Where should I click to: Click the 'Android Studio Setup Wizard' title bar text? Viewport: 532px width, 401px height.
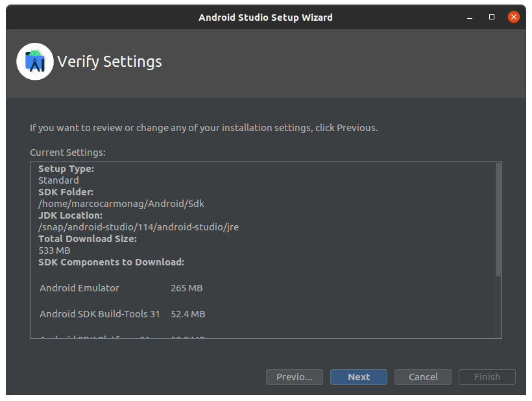[265, 18]
